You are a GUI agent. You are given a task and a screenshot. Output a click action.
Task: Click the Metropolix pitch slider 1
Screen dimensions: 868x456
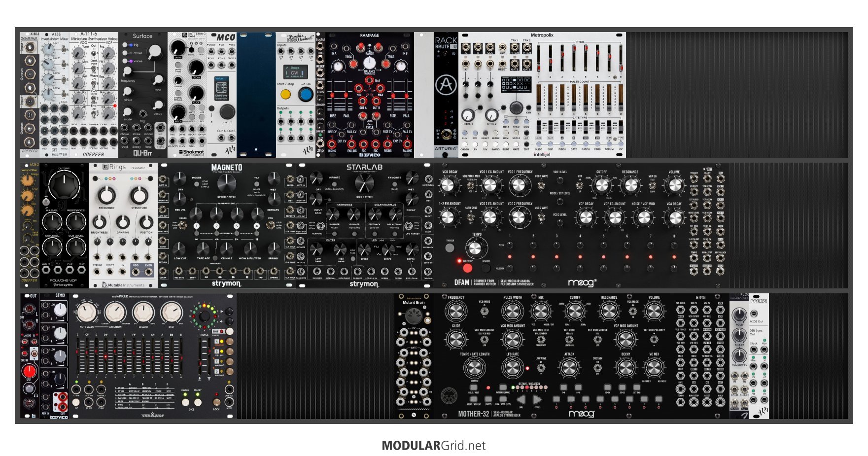point(538,58)
